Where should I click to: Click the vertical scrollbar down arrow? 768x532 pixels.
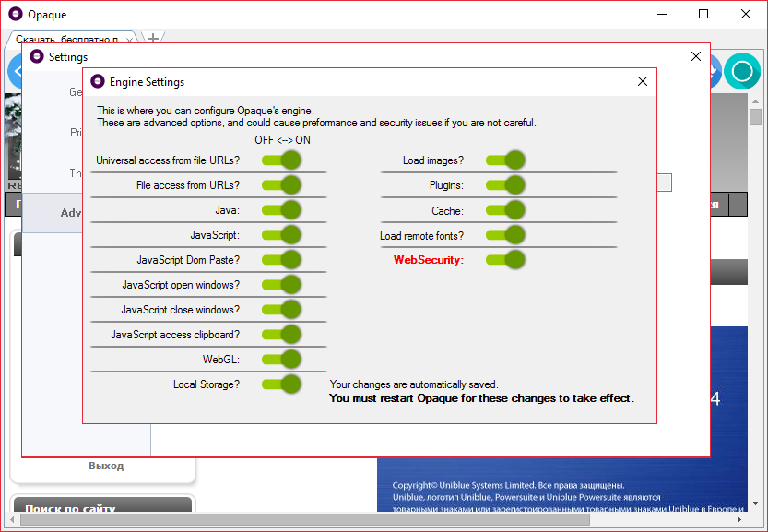click(x=755, y=503)
